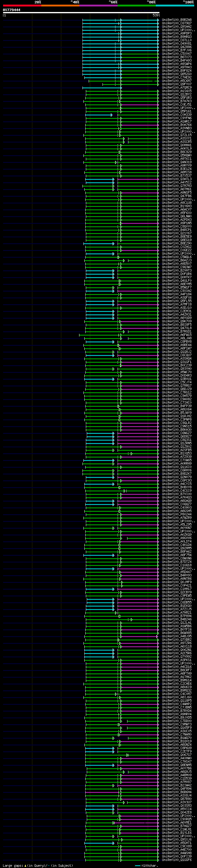Select hit label UniRef100_B9HRQ3

click(177, 37)
